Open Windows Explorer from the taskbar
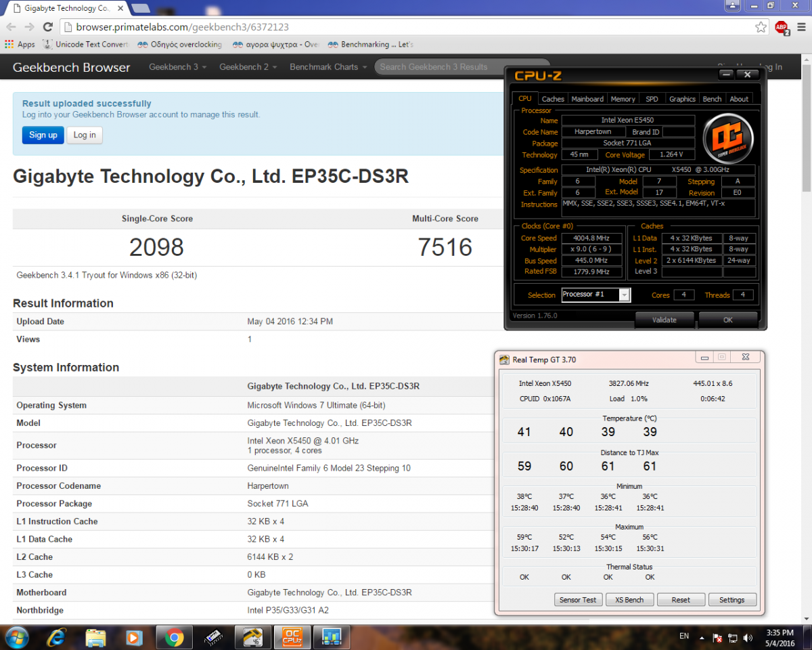The image size is (812, 650). point(96,637)
